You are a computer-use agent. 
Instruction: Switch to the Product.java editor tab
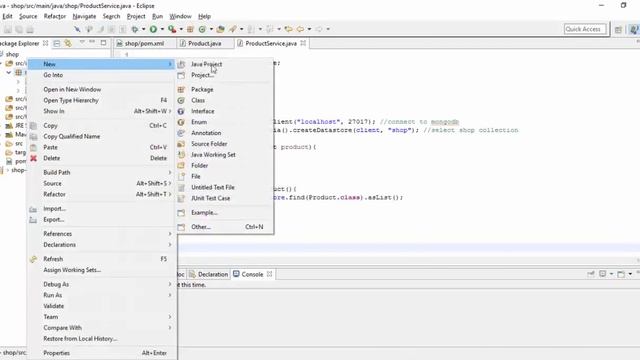[204, 43]
